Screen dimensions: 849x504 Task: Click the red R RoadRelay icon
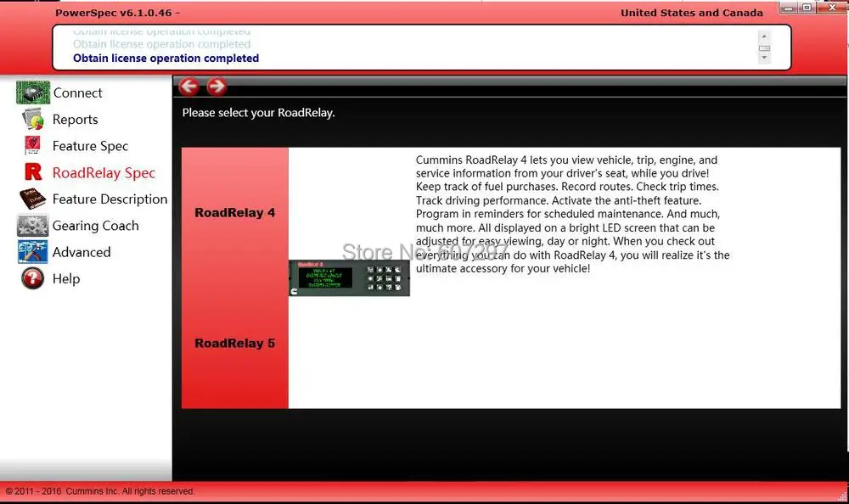click(34, 172)
